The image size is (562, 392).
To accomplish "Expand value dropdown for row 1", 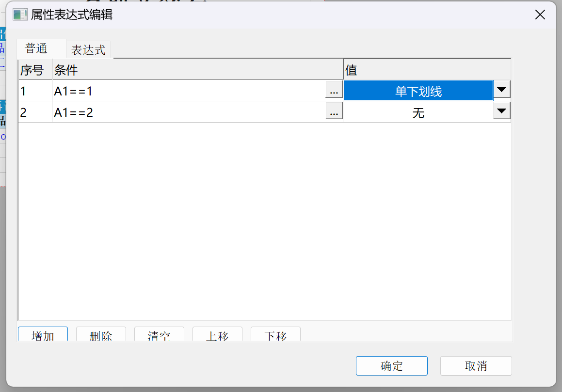I will point(502,90).
